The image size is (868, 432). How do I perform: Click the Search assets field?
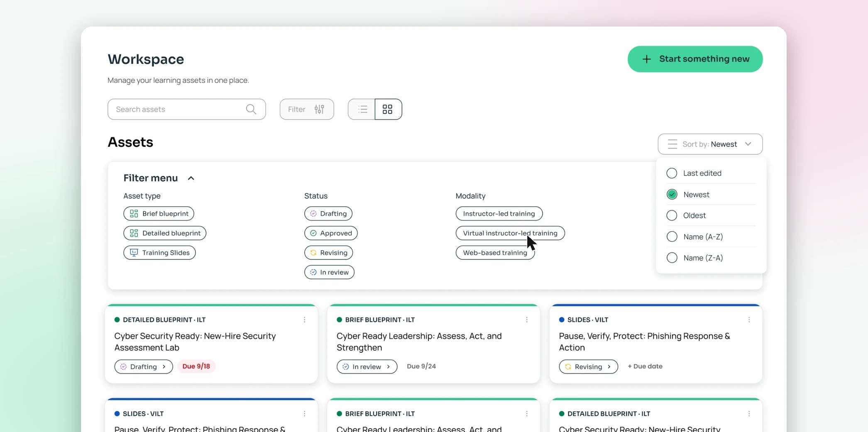coord(186,109)
